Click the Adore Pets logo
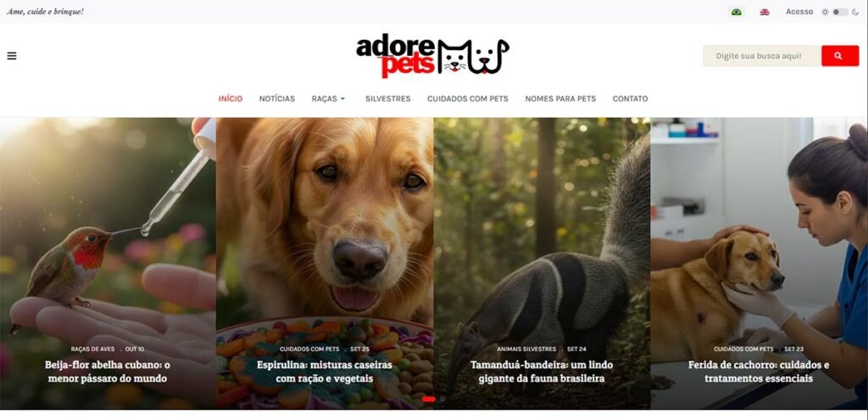The width and height of the screenshot is (868, 420). pyautogui.click(x=432, y=56)
